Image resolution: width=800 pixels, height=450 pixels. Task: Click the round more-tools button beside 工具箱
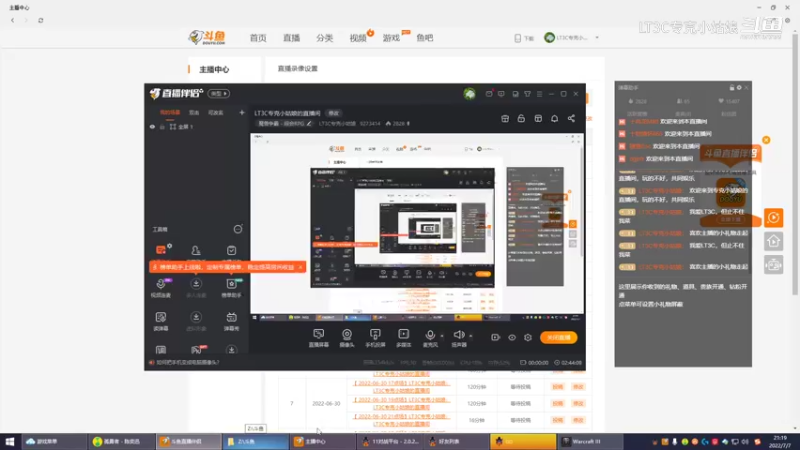point(238,229)
